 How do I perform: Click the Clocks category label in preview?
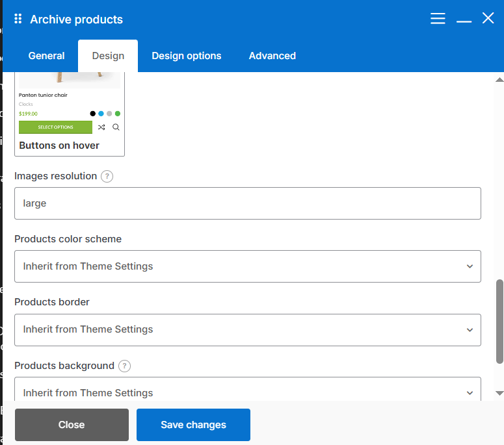point(26,104)
